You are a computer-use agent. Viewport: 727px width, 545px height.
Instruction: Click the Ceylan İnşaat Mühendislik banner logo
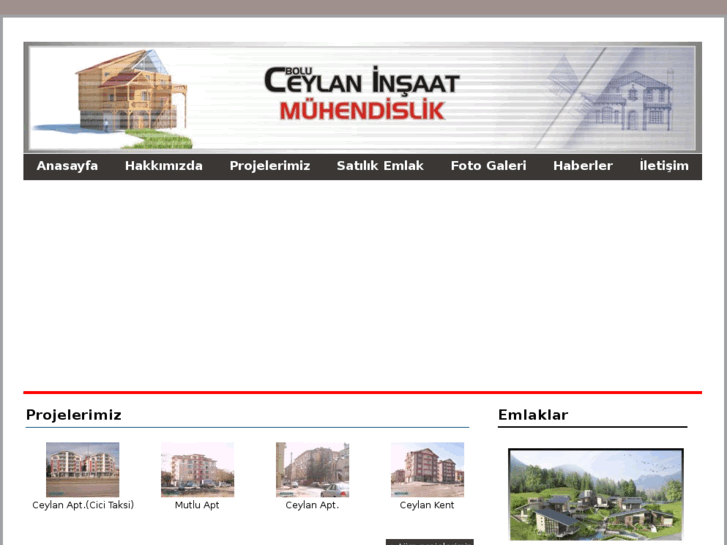coord(362,93)
